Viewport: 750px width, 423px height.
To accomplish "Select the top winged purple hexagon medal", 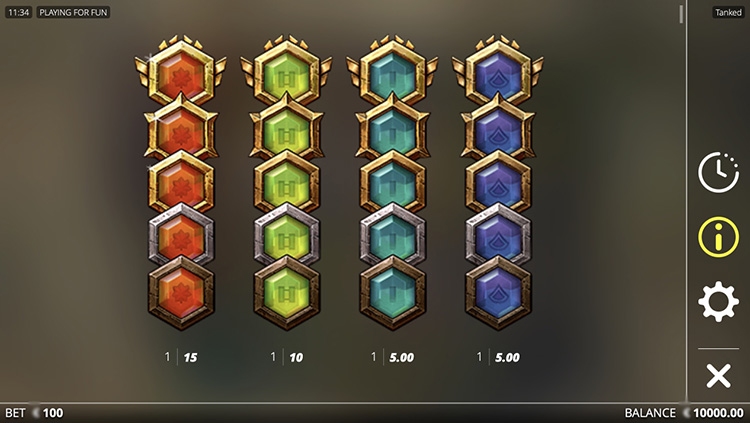I will point(498,71).
